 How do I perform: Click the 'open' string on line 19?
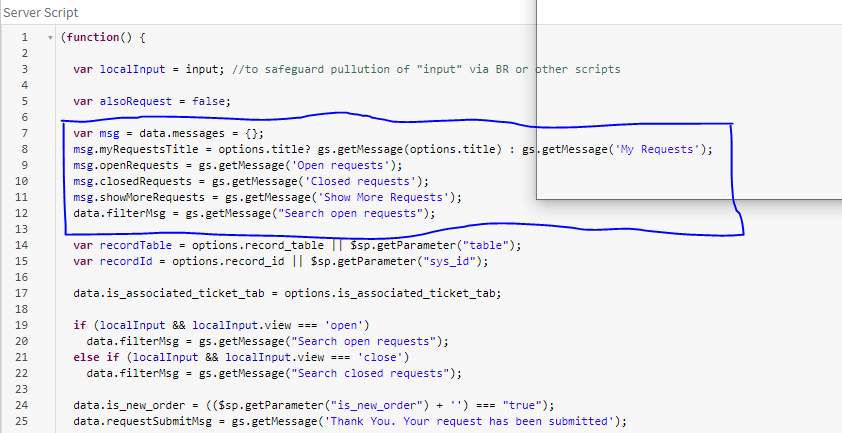344,325
